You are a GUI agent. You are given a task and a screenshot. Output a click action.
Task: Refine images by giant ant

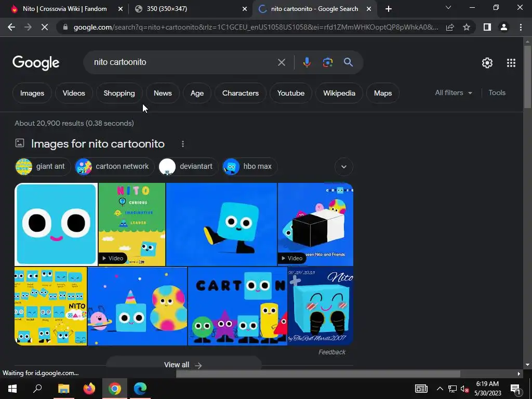[x=43, y=167]
